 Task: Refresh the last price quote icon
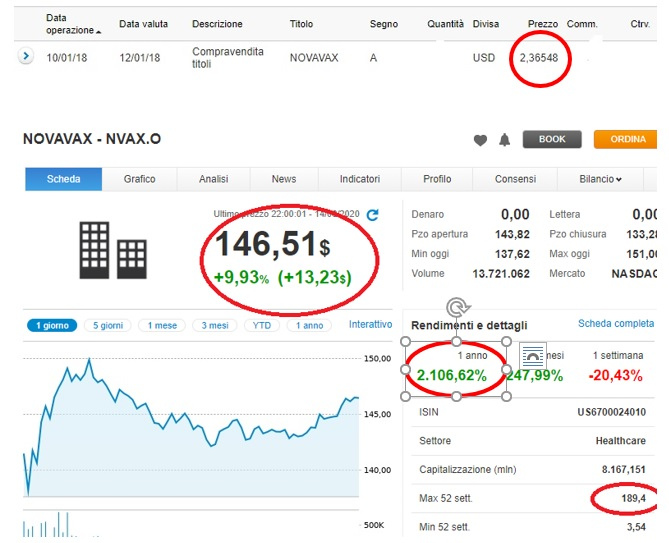click(372, 215)
